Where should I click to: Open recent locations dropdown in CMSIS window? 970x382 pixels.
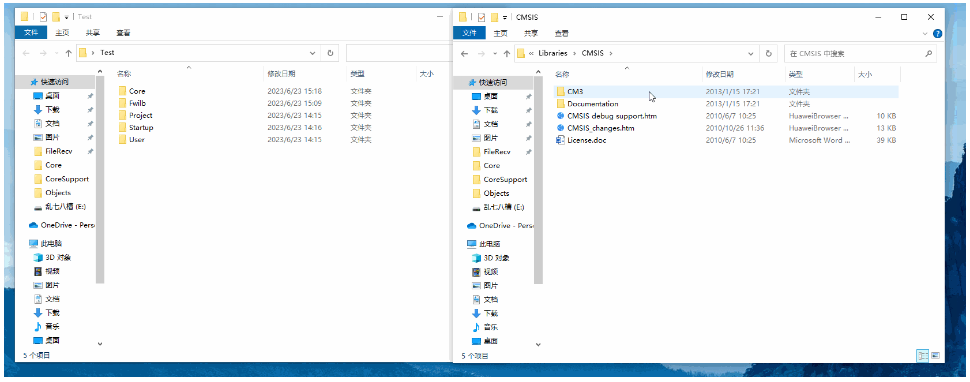(496, 54)
